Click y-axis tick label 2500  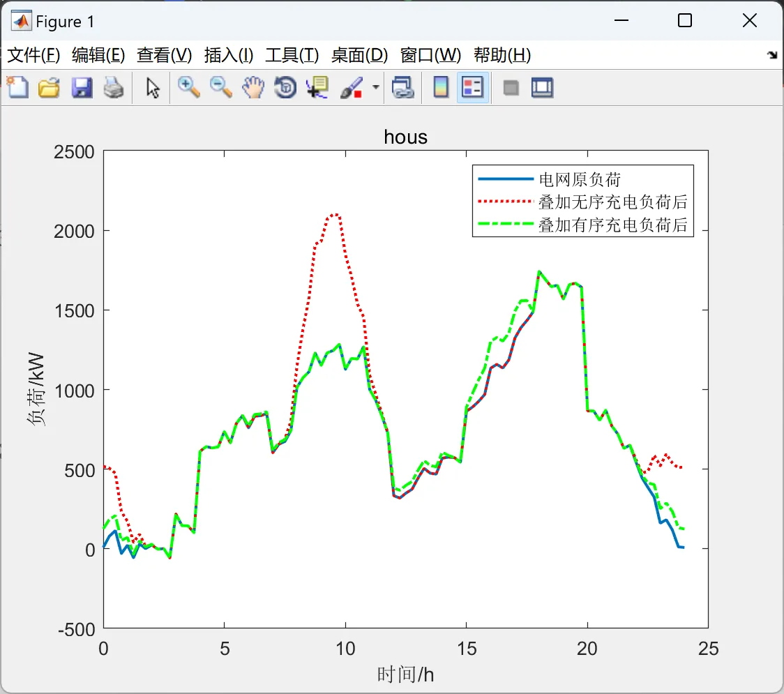(x=74, y=151)
